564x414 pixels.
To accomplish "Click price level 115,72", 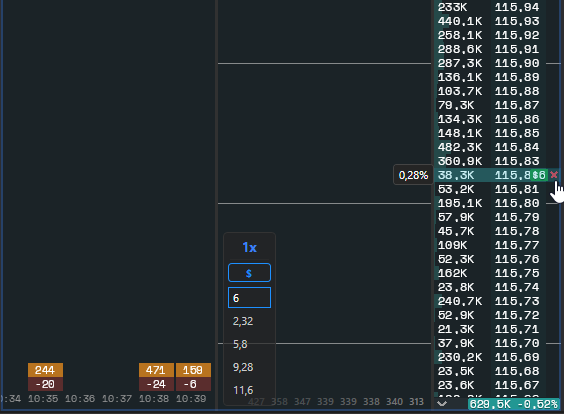I will (517, 315).
